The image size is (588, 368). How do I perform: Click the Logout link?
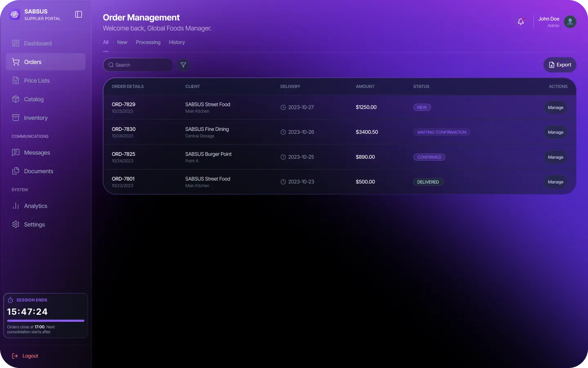(x=25, y=356)
